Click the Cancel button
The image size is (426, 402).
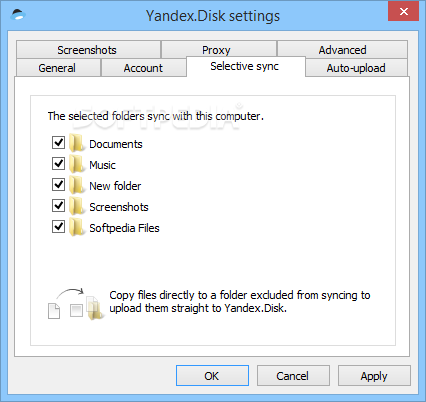pyautogui.click(x=293, y=376)
